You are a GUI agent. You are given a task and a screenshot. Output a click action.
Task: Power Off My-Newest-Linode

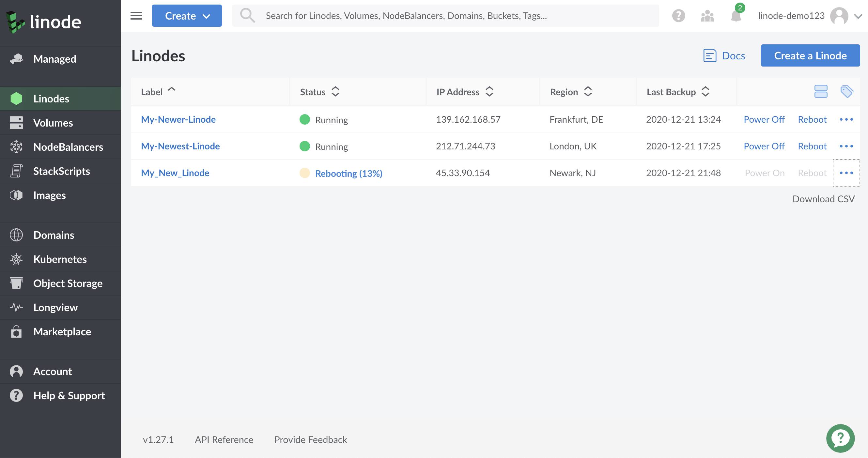point(764,146)
